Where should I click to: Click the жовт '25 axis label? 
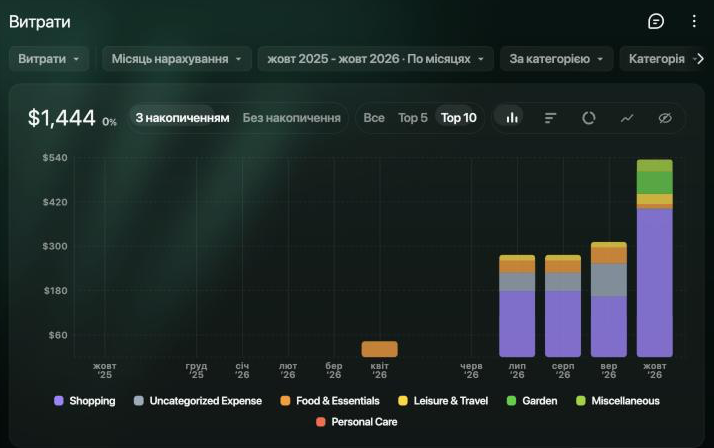click(105, 370)
